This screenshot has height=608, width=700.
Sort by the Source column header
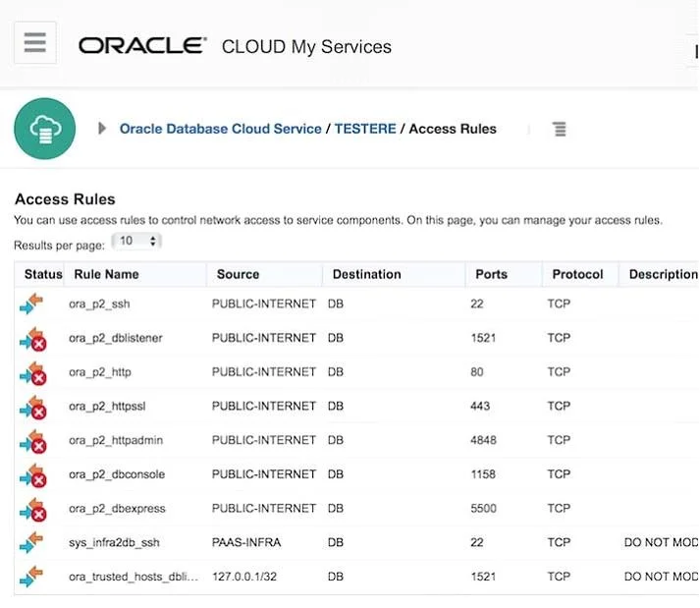click(x=238, y=274)
